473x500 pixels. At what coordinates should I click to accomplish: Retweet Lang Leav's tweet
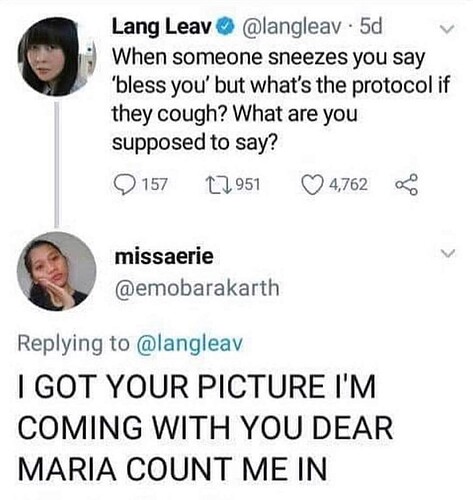(218, 184)
